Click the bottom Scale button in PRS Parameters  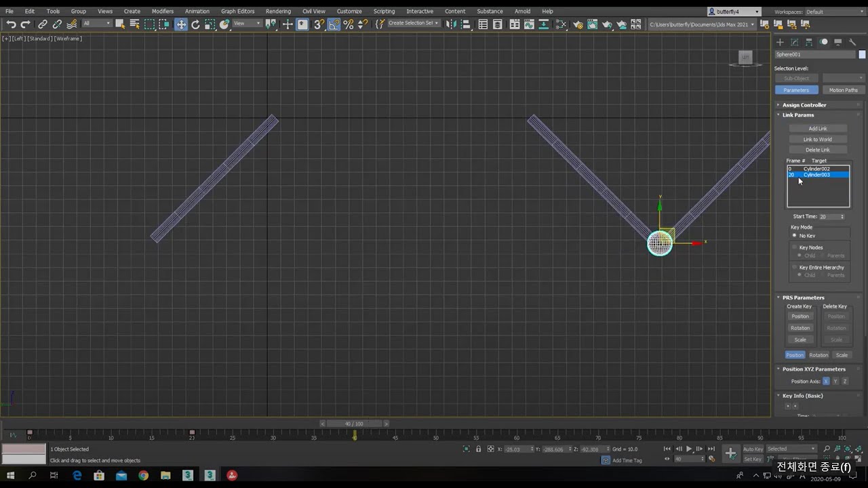pyautogui.click(x=842, y=355)
